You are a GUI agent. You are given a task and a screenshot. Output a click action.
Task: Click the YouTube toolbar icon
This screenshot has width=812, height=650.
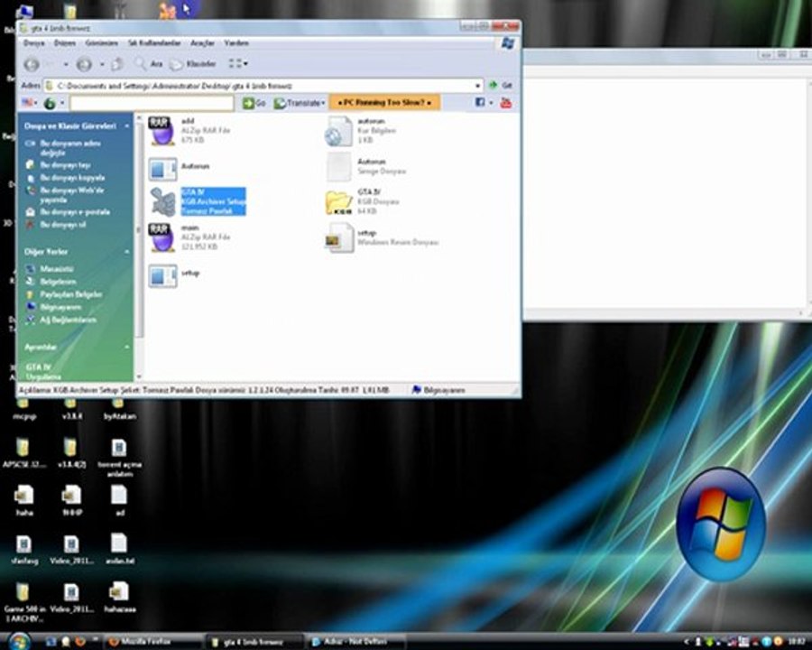click(506, 103)
